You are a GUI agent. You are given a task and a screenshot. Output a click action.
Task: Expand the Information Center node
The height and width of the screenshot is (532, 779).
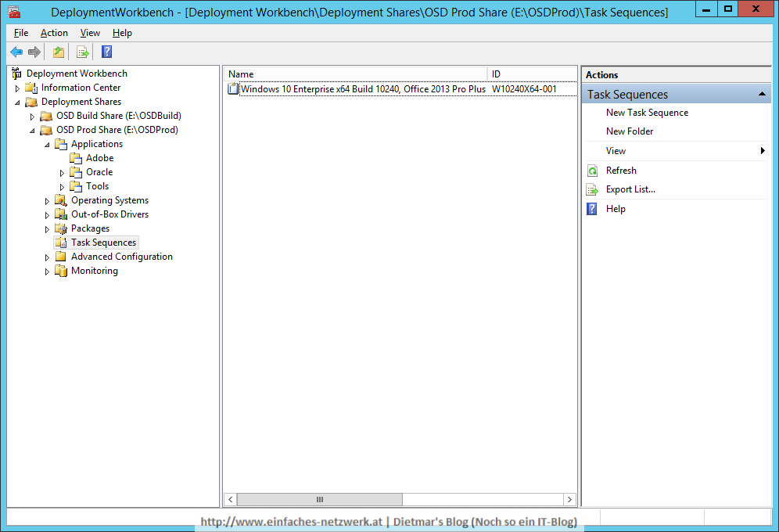17,88
